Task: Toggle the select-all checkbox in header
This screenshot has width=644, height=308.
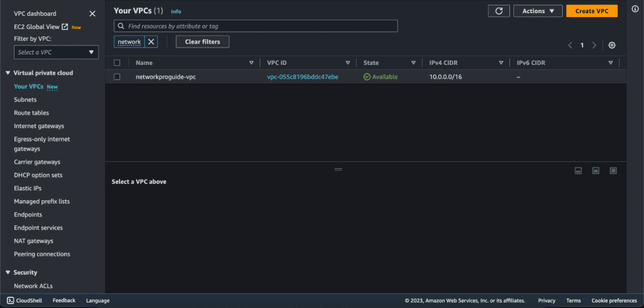Action: (x=117, y=63)
